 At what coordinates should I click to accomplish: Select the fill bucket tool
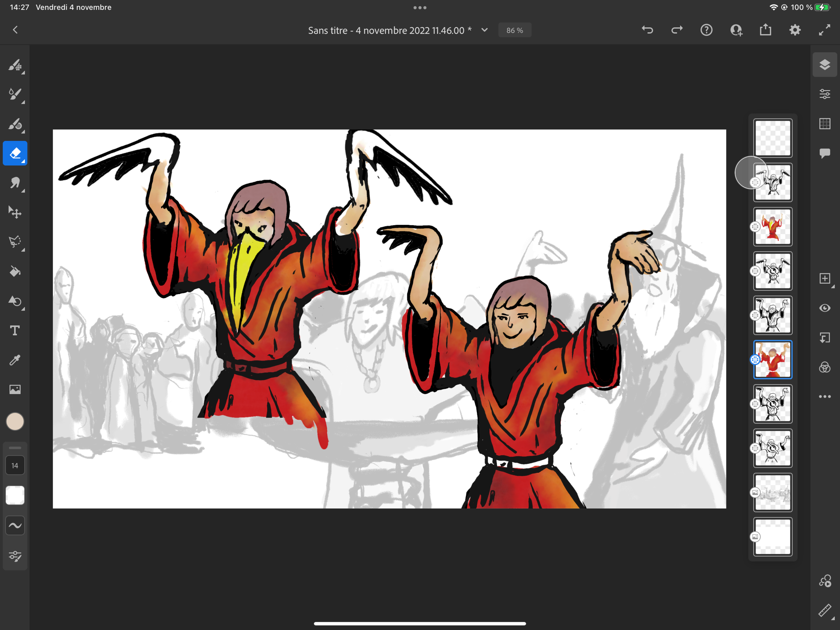tap(15, 271)
